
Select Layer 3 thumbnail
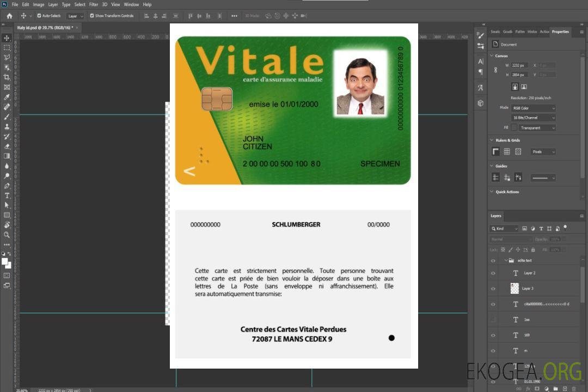click(514, 289)
